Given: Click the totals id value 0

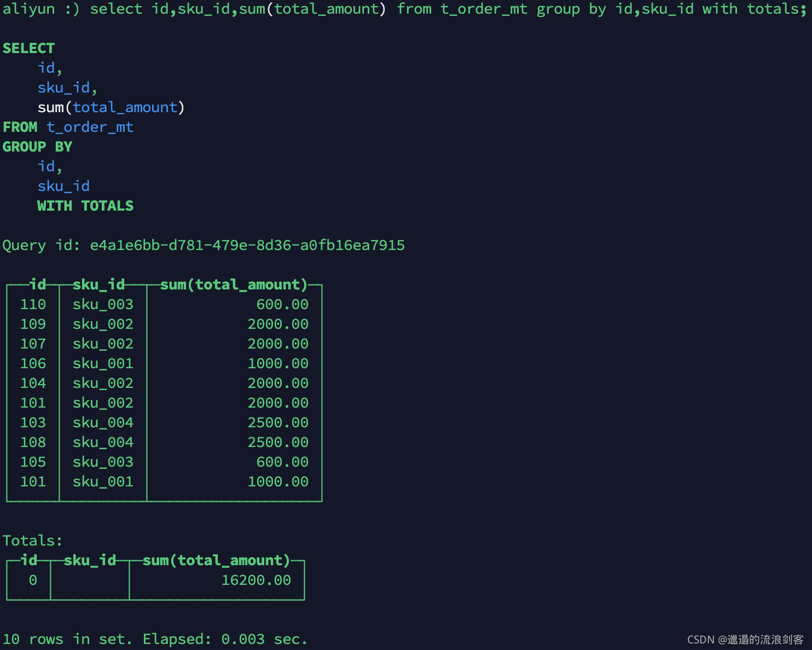Looking at the screenshot, I should (x=33, y=580).
